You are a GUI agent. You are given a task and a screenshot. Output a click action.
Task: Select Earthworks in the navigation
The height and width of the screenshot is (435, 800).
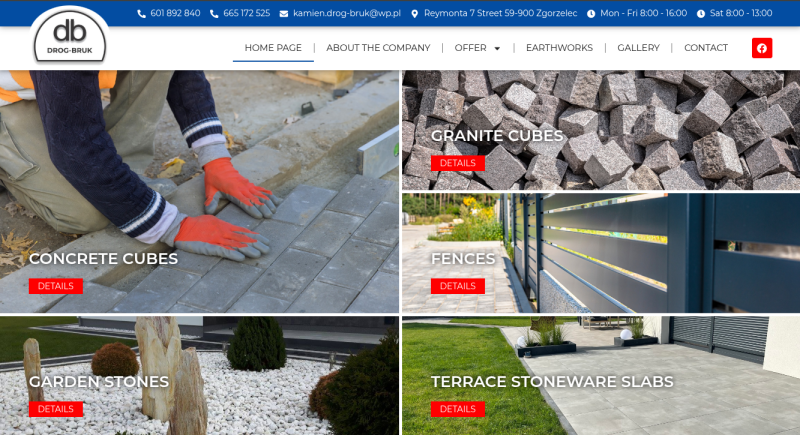point(559,48)
